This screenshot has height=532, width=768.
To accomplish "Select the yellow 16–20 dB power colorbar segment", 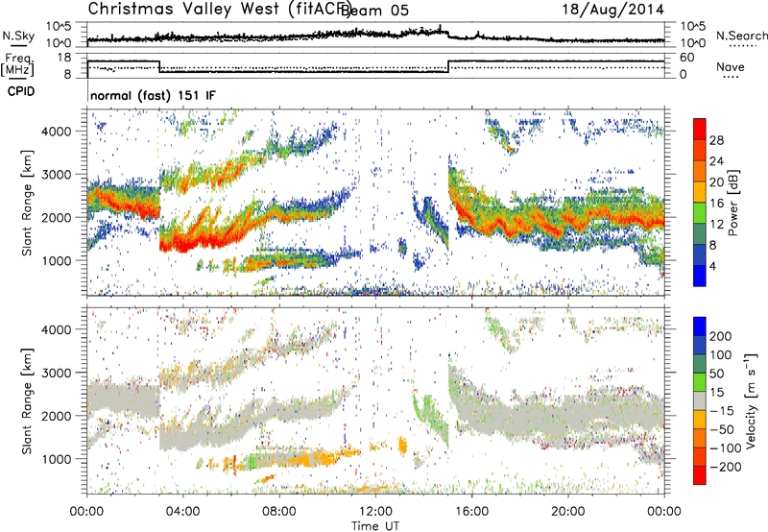I will tap(700, 192).
